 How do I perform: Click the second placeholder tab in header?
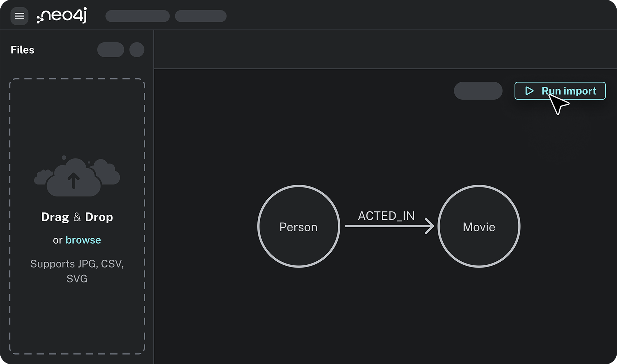(201, 16)
